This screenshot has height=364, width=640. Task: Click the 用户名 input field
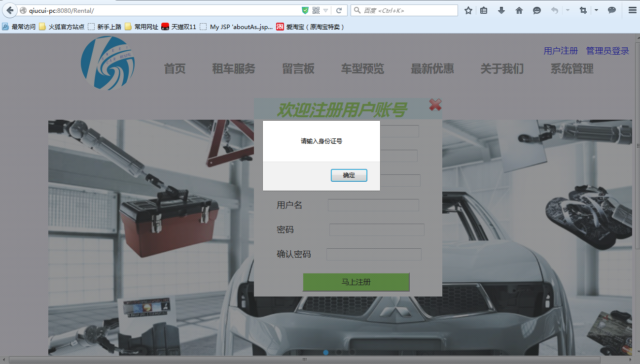[373, 205]
